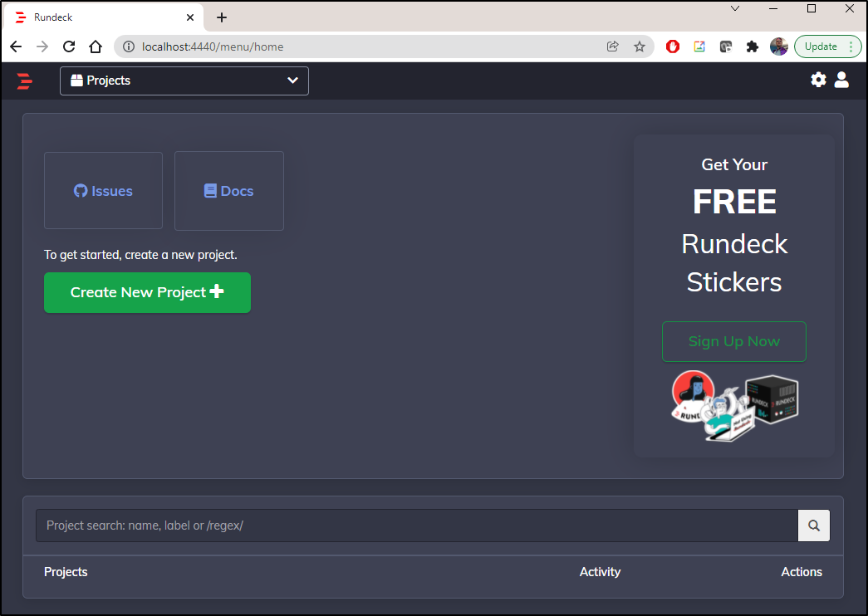The height and width of the screenshot is (616, 868).
Task: Click the Update Chrome button
Action: (x=827, y=46)
